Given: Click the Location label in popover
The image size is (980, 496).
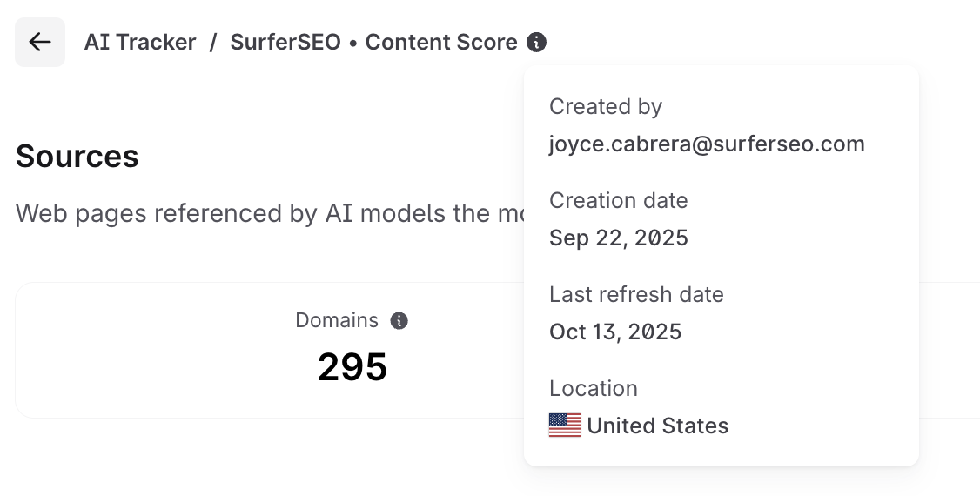Looking at the screenshot, I should pos(594,388).
